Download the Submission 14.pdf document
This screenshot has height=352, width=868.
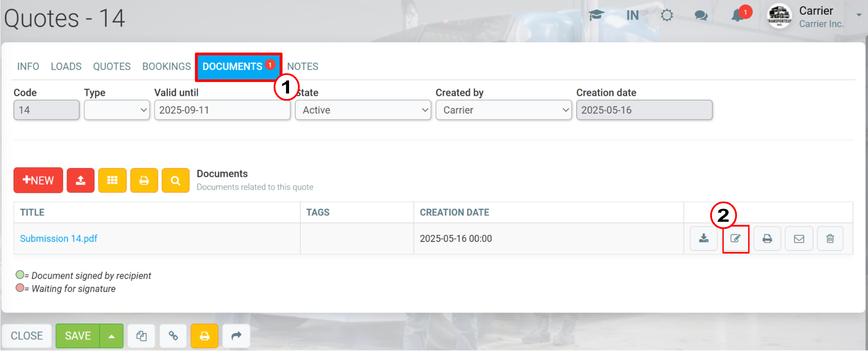[x=704, y=239]
